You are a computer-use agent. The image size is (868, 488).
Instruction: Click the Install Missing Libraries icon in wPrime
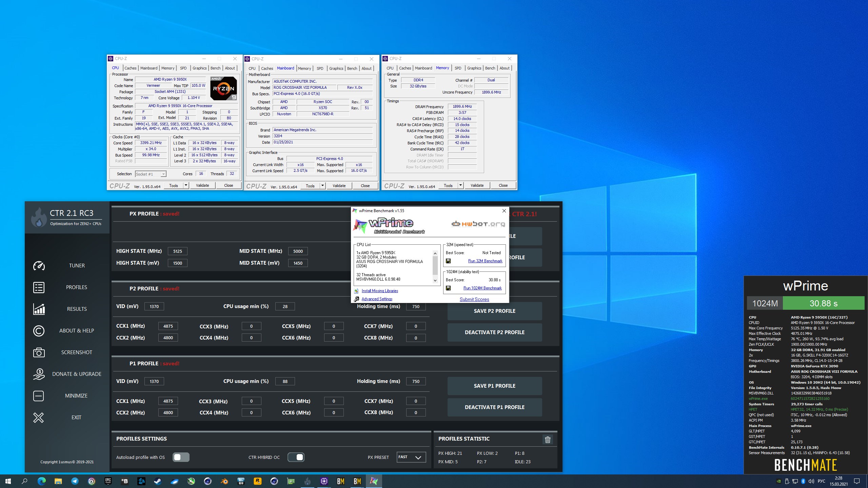[356, 291]
